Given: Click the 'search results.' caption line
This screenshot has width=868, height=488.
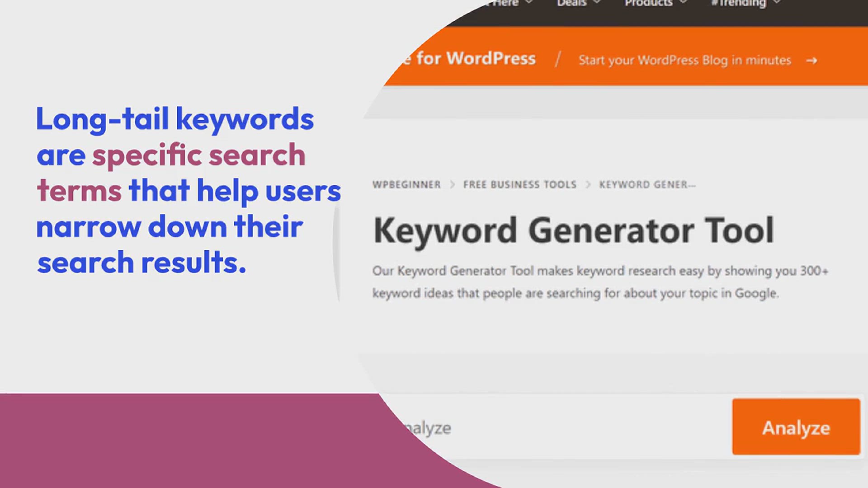Looking at the screenshot, I should (x=142, y=263).
